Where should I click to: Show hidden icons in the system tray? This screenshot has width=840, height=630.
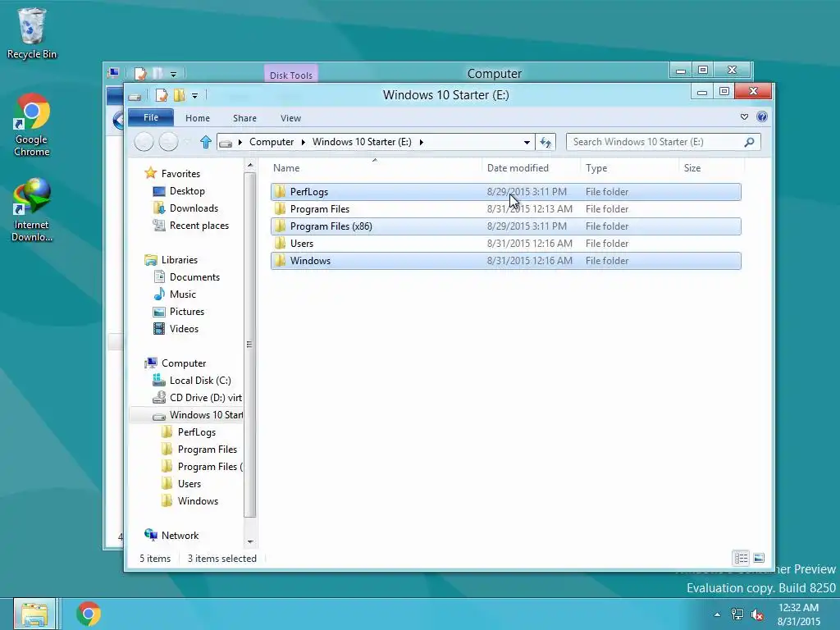coord(717,614)
